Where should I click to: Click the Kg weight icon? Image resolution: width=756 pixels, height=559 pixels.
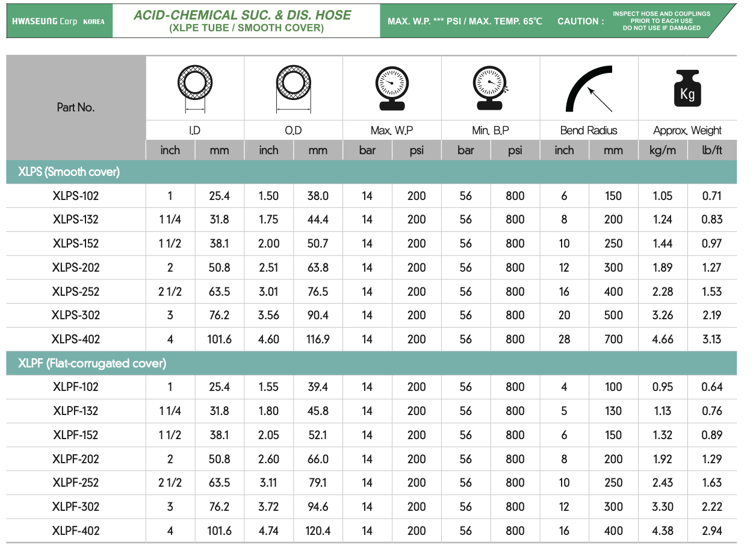687,88
